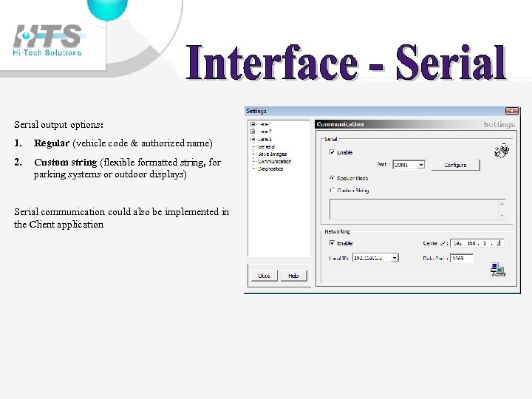Screen dimensions: 532x399
Task: Select the Regular Mode radio button
Action: [332, 178]
